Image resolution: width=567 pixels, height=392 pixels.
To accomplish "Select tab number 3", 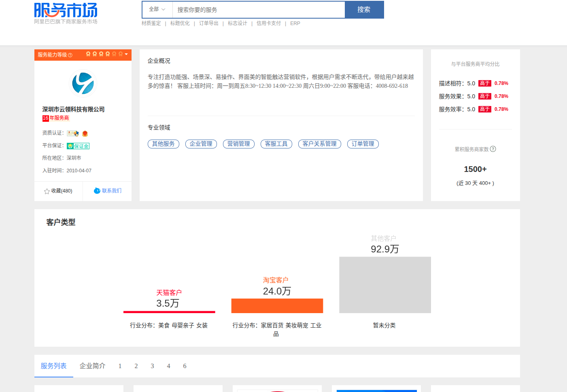I will (x=152, y=366).
